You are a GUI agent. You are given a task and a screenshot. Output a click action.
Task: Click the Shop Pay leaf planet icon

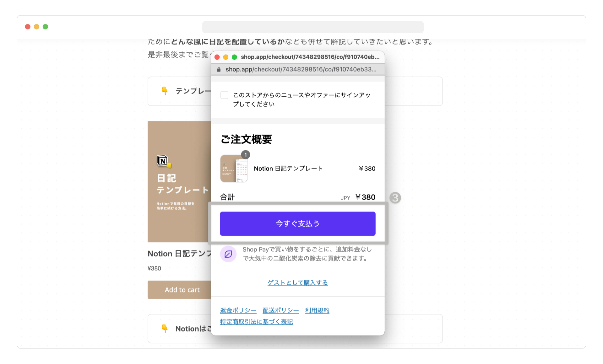(x=228, y=254)
